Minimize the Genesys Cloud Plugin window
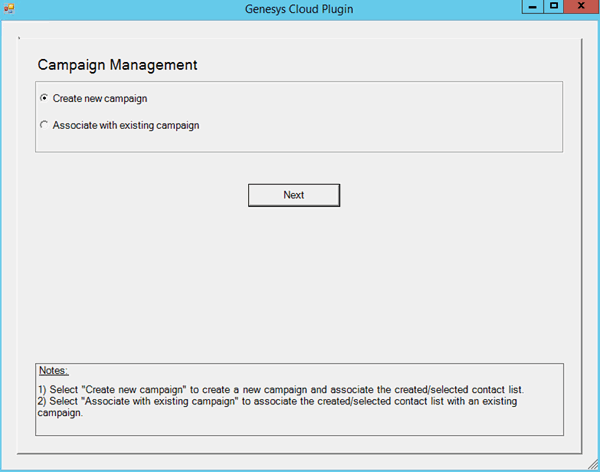 (x=533, y=7)
